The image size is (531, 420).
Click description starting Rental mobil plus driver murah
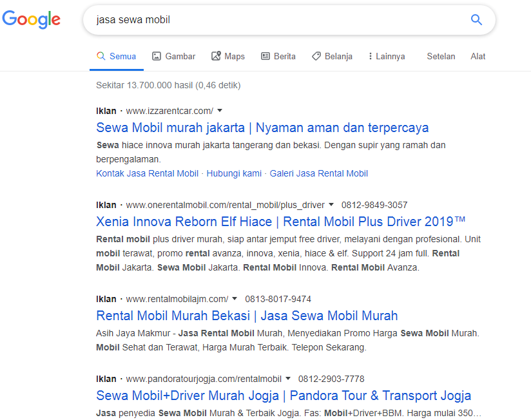(x=289, y=254)
